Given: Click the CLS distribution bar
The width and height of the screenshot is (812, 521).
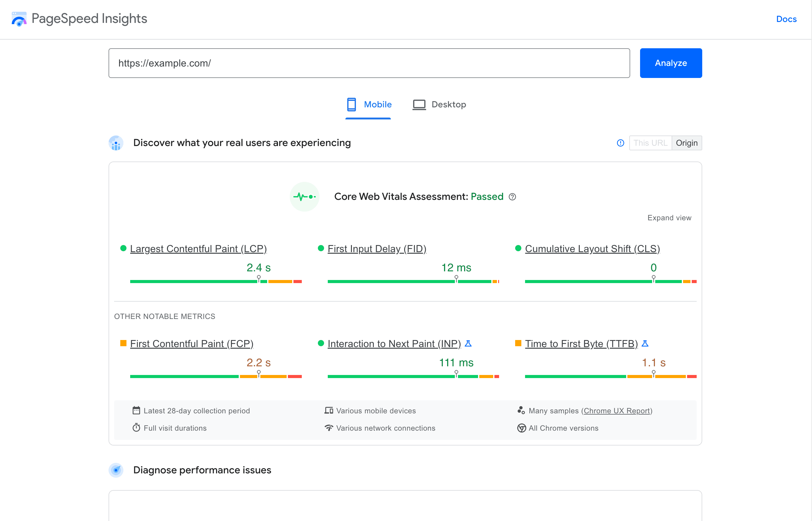Looking at the screenshot, I should [x=610, y=282].
